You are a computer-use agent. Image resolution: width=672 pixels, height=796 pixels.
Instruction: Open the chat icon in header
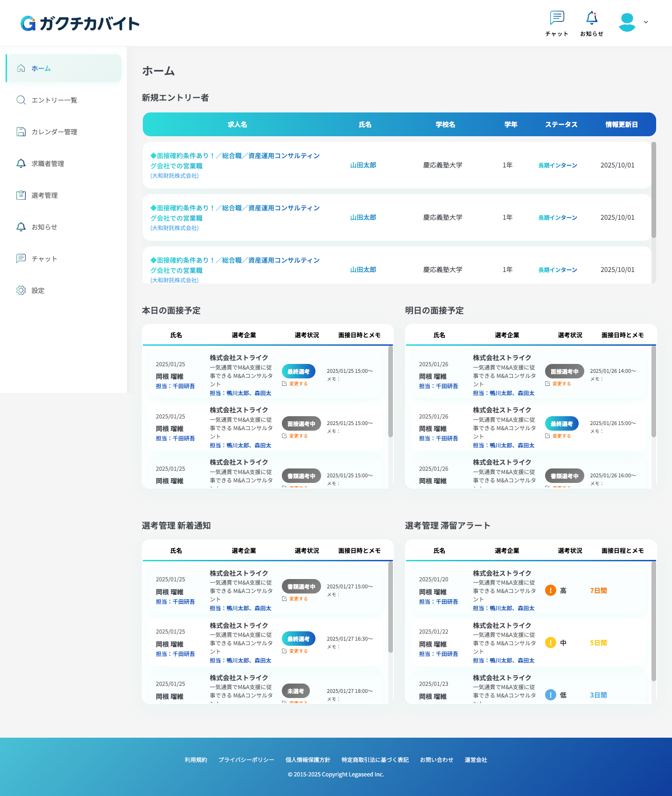[557, 18]
